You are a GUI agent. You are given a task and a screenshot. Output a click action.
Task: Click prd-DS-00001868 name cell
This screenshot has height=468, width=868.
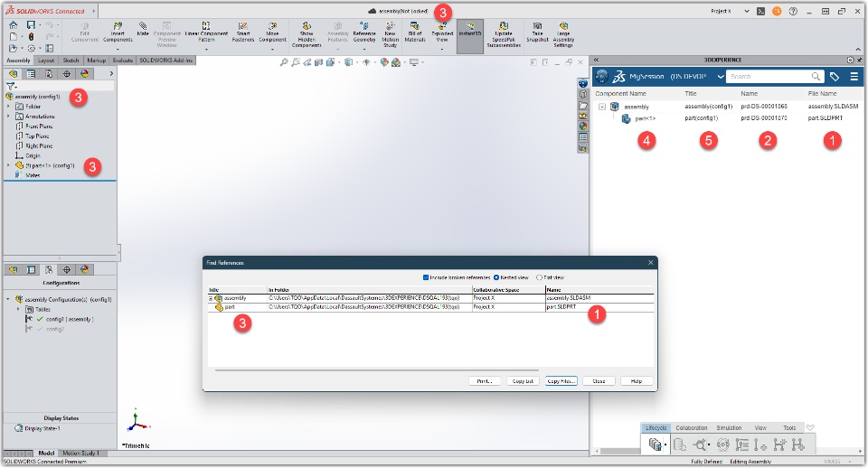(x=763, y=107)
